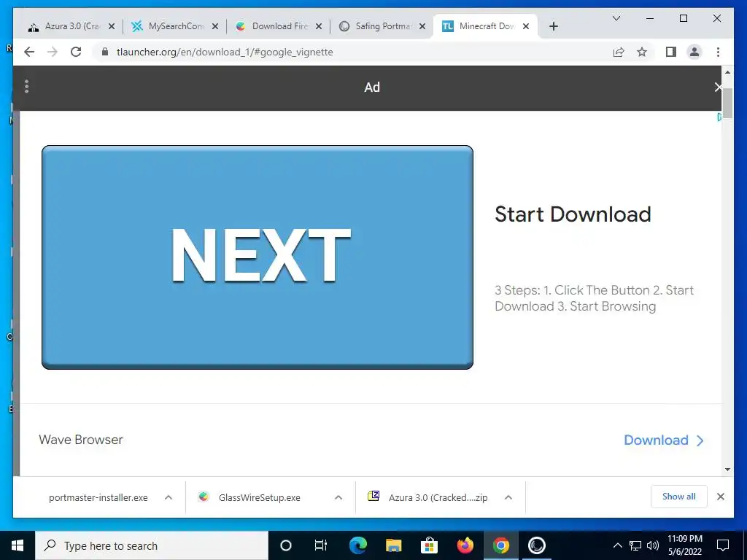Close the Safing Portmaster tab
Image resolution: width=747 pixels, height=560 pixels.
tap(422, 26)
